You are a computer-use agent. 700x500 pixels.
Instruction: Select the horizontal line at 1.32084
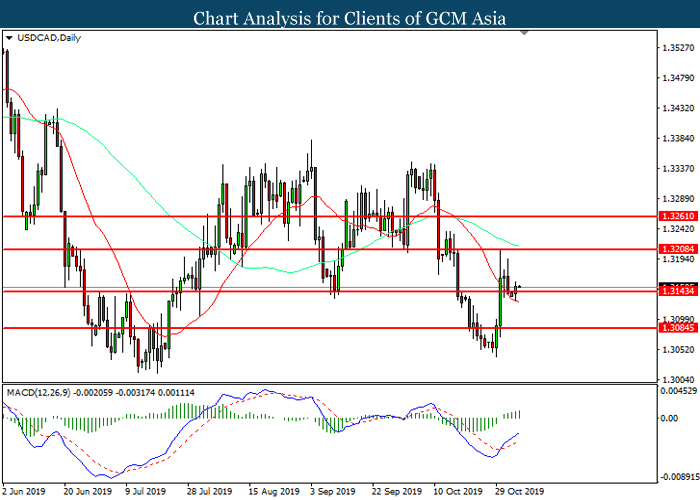point(300,247)
